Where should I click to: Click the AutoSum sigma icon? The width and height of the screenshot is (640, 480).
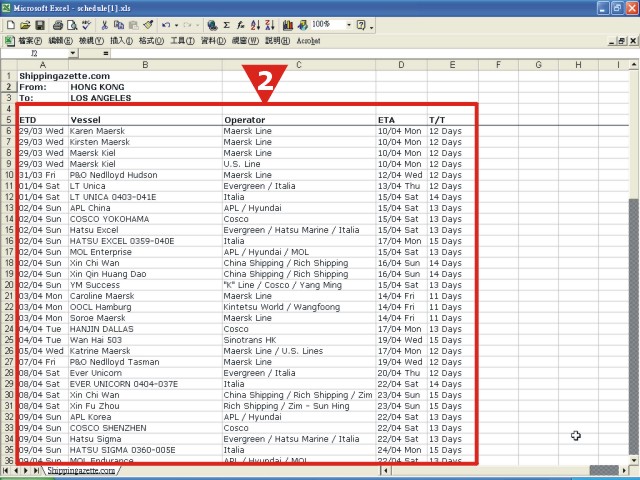click(x=227, y=25)
